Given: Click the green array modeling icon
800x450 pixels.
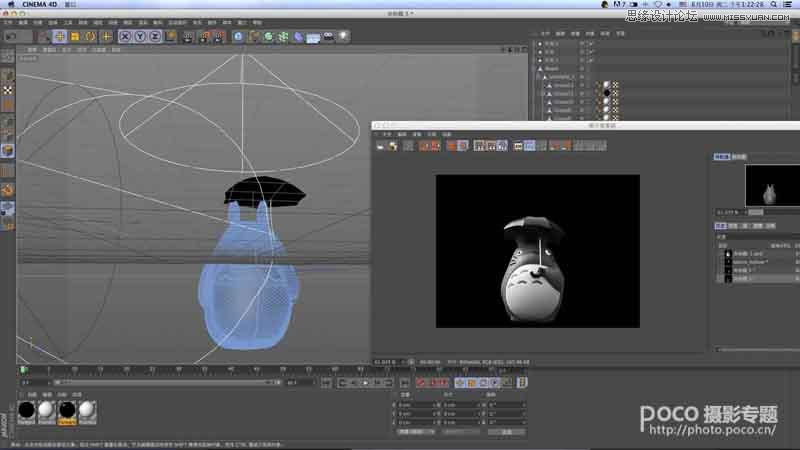Looking at the screenshot, I should [283, 36].
